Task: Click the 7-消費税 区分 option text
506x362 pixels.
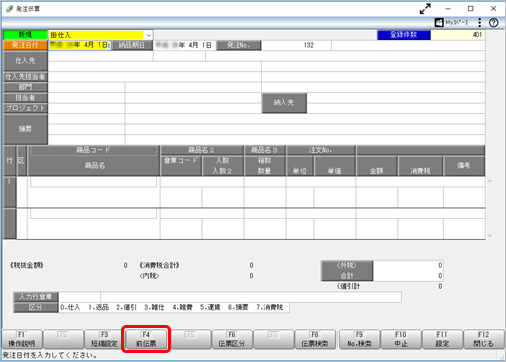Action: tap(270, 307)
